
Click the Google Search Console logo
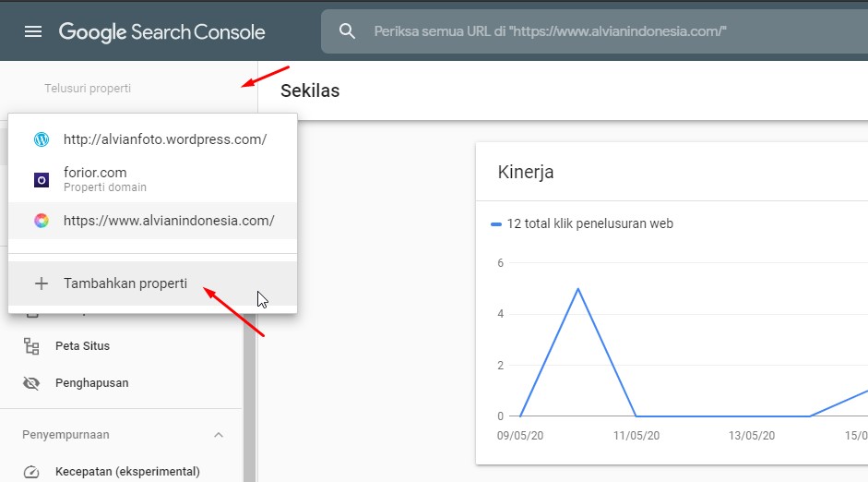tap(161, 32)
